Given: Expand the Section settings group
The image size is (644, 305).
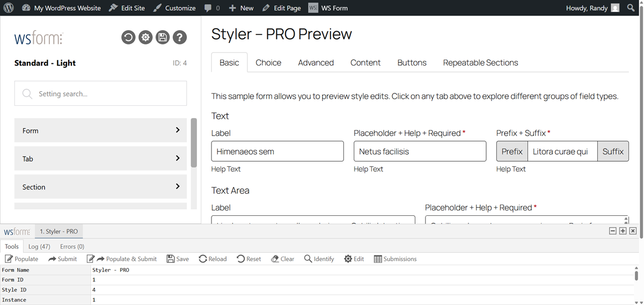Looking at the screenshot, I should coord(100,187).
